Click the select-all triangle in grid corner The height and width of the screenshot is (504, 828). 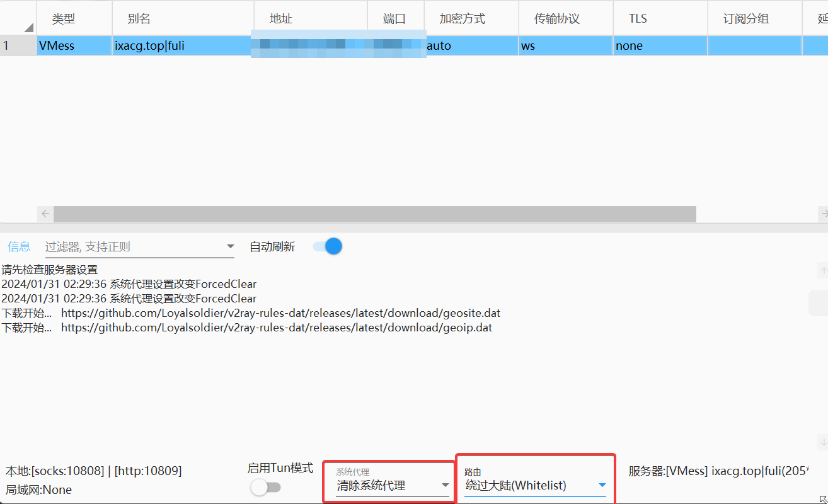[29, 27]
